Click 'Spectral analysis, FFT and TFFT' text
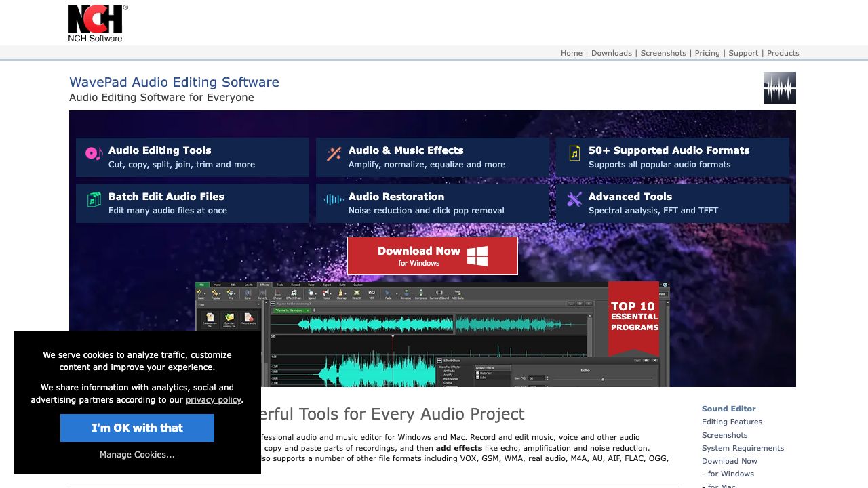 tap(654, 211)
